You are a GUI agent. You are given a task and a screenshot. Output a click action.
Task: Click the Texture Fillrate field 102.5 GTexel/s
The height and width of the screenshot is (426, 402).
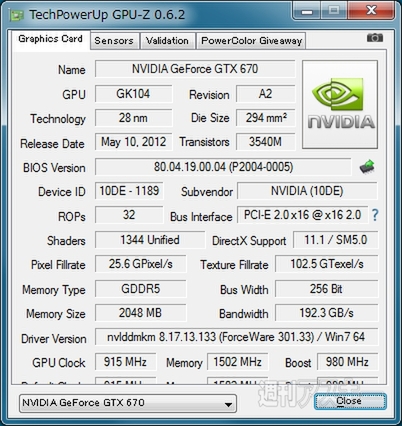tap(327, 264)
